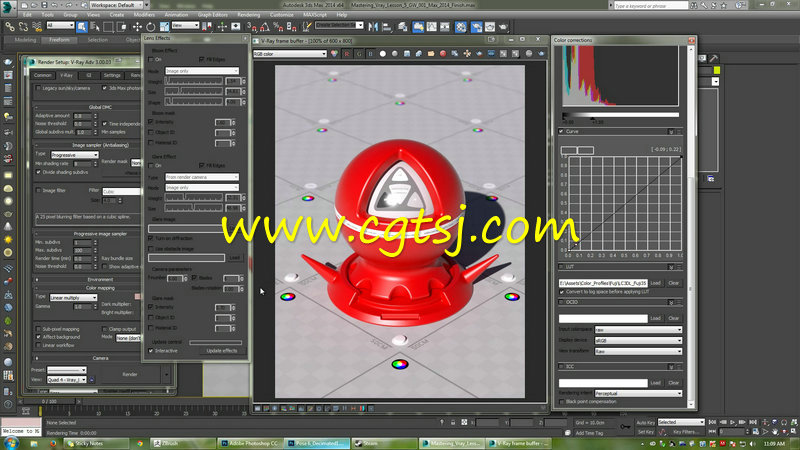
Task: Open View Quad 4 dropdown in Render Setup
Action: (67, 380)
